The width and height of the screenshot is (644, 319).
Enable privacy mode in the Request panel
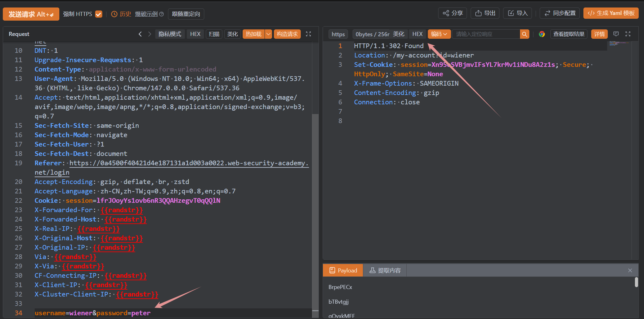tap(170, 34)
